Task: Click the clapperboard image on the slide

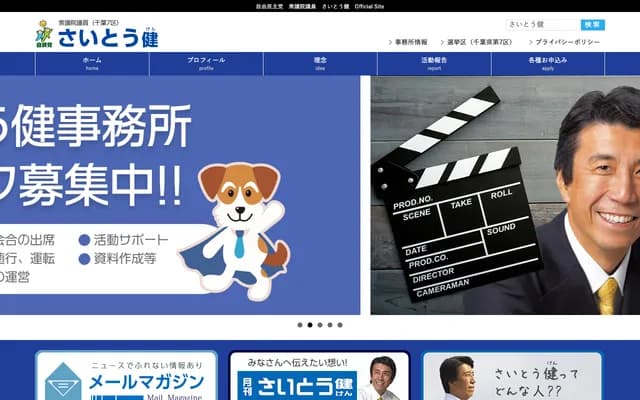Action: coord(455,200)
